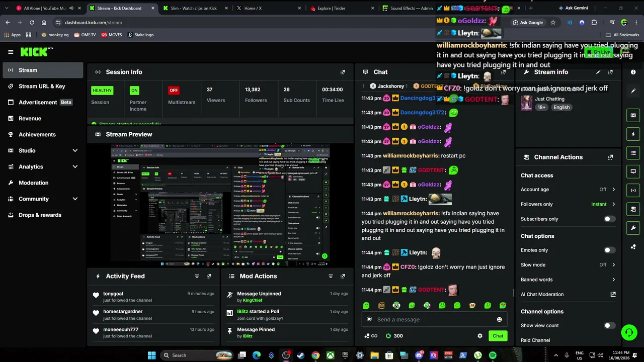The height and width of the screenshot is (362, 644).
Task: Click the Stream Preview thumbnail
Action: 220,204
